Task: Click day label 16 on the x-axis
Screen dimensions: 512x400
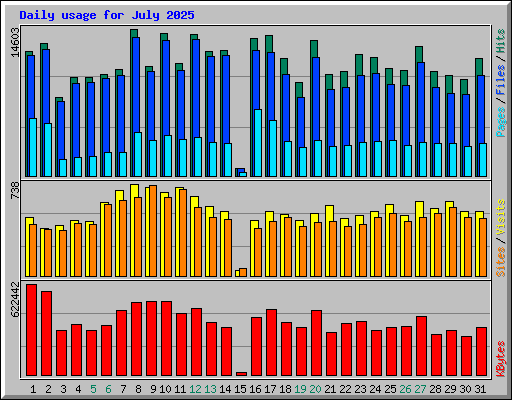Action: [255, 389]
